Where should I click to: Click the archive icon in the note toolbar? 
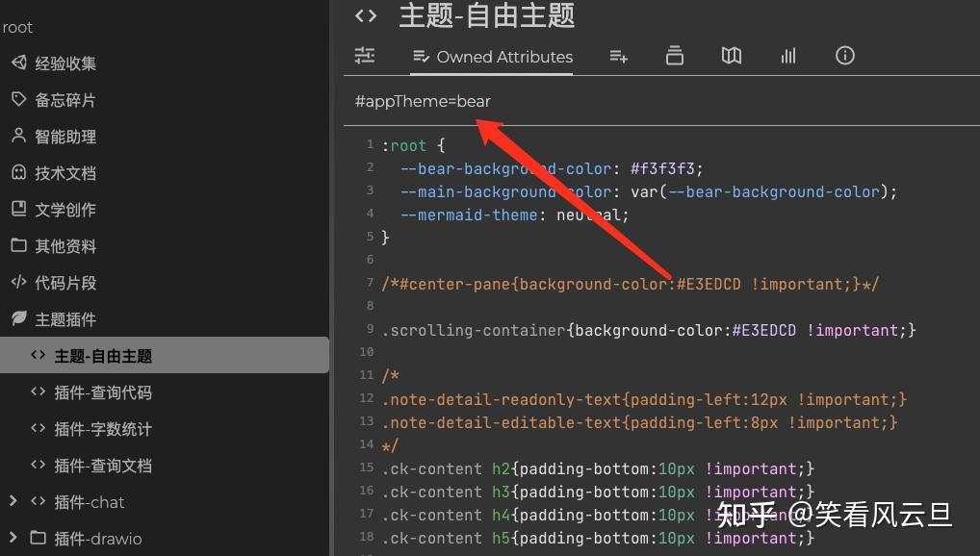point(674,56)
